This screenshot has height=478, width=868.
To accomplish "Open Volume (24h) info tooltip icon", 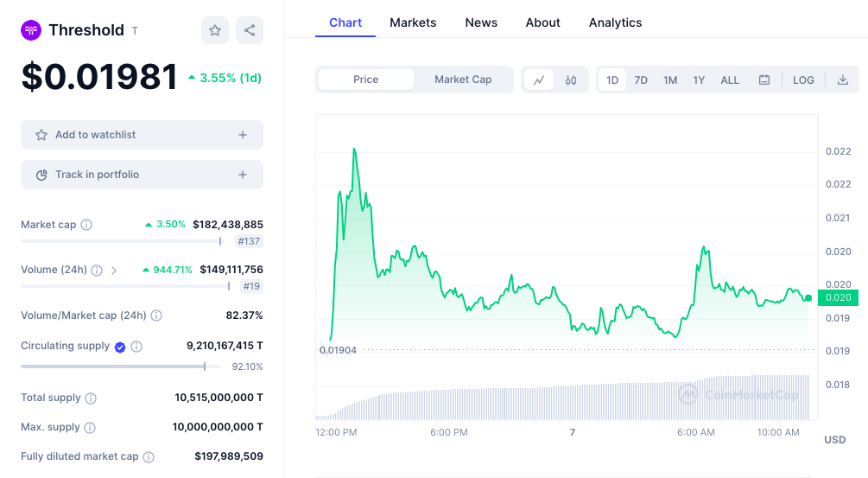I will pyautogui.click(x=97, y=271).
